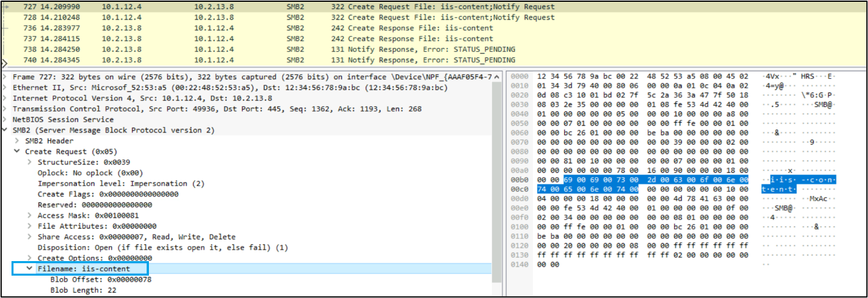Click source address 10.2.13.8 in packet 736
This screenshot has width=868, height=298.
point(121,28)
